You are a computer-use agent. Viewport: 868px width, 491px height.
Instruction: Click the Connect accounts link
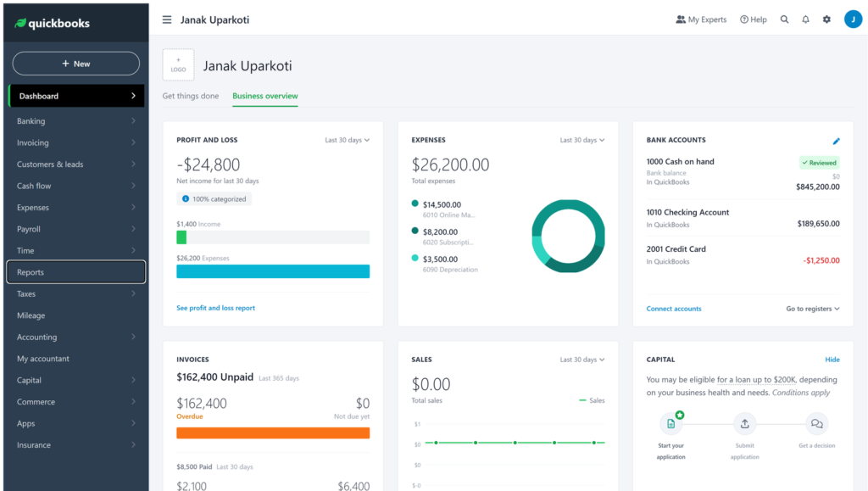[674, 309]
